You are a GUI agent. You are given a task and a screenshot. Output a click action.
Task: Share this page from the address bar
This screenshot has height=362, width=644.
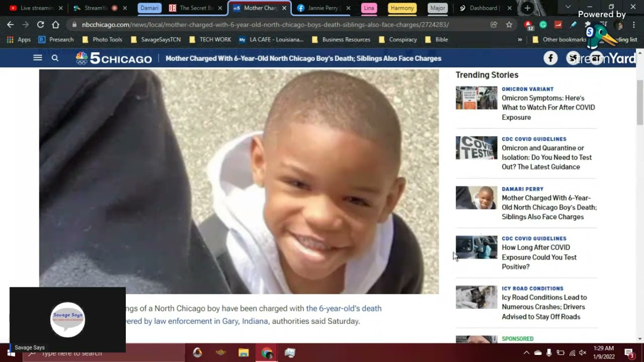(494, 25)
